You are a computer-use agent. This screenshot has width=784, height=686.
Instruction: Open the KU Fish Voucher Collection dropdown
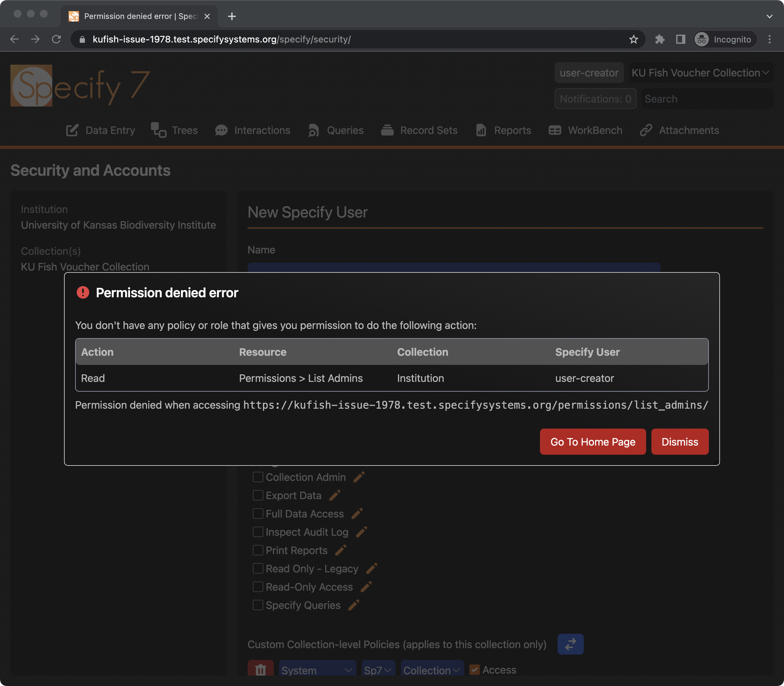pyautogui.click(x=700, y=72)
